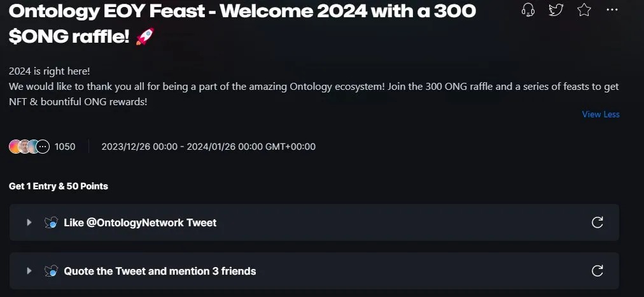This screenshot has width=644, height=297.
Task: Click the Get 1 Entry & 50 Points heading
Action: pos(59,186)
